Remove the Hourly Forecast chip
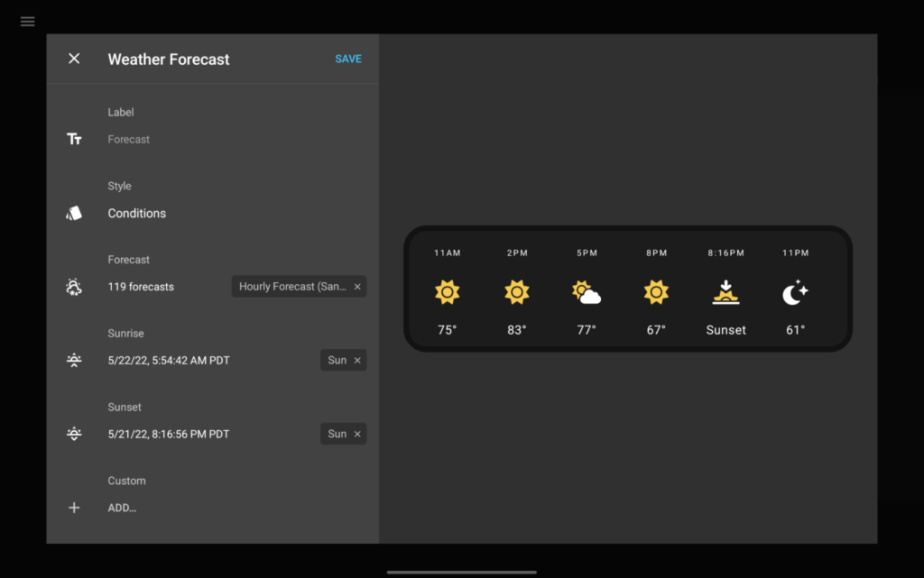 tap(357, 287)
